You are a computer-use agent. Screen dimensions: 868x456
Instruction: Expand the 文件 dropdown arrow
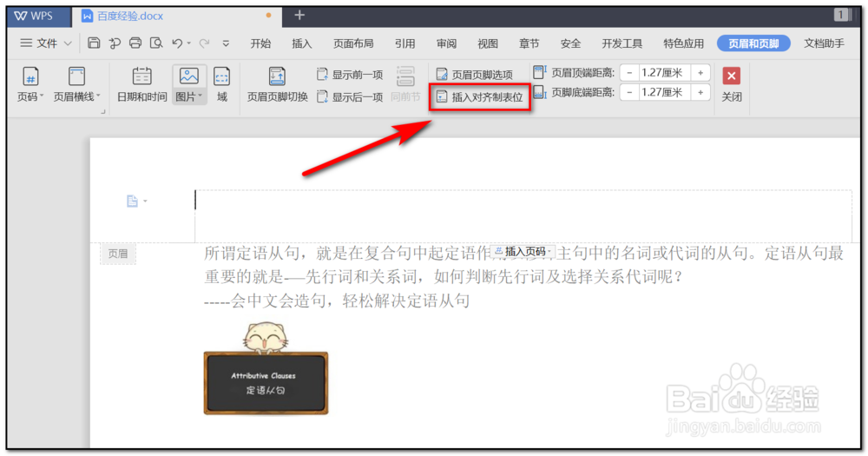point(68,43)
